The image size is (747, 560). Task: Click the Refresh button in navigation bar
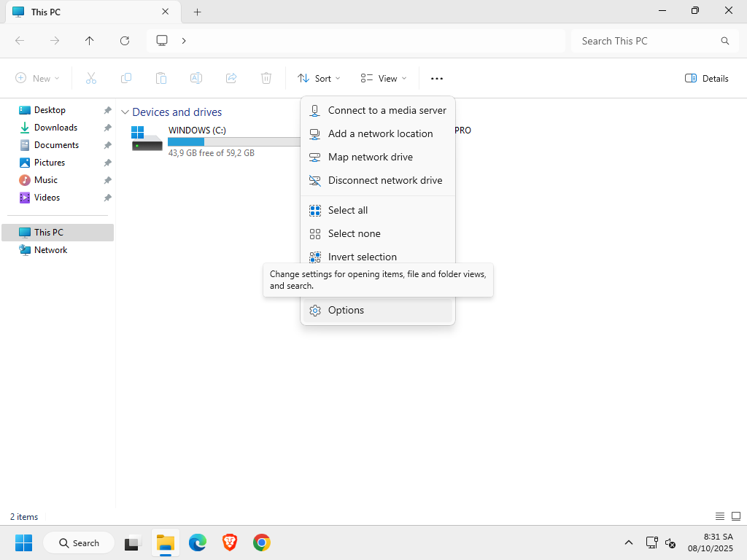click(x=125, y=41)
